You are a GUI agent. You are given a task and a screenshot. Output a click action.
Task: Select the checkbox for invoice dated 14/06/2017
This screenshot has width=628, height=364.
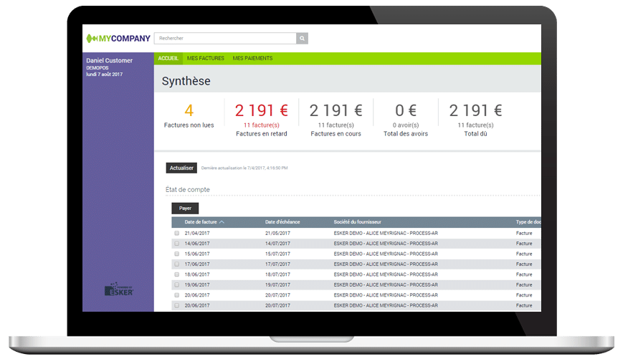click(x=177, y=244)
